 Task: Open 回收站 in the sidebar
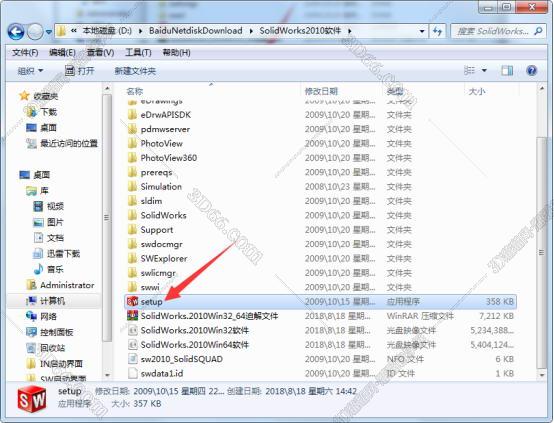coord(46,348)
